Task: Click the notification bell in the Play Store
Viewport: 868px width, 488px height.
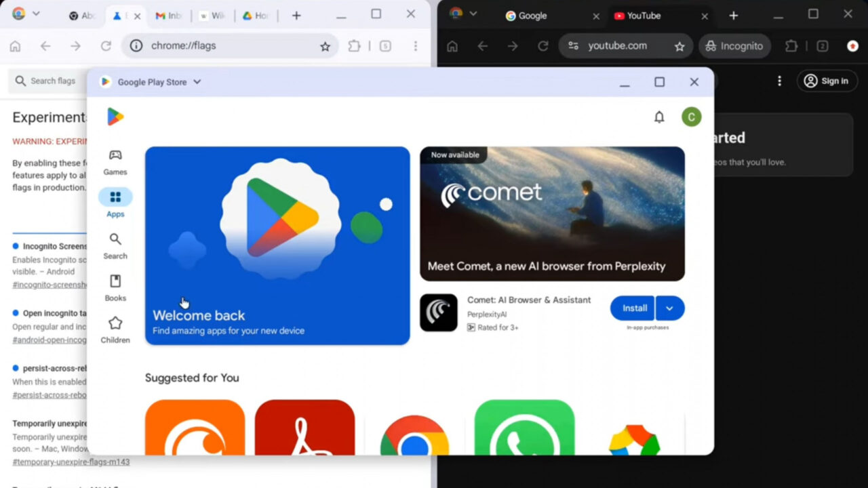Action: point(658,117)
